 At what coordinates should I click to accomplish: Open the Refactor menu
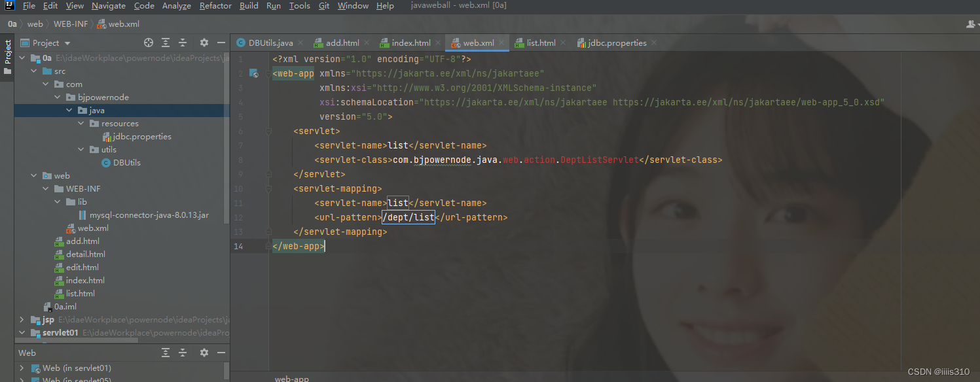pyautogui.click(x=215, y=6)
